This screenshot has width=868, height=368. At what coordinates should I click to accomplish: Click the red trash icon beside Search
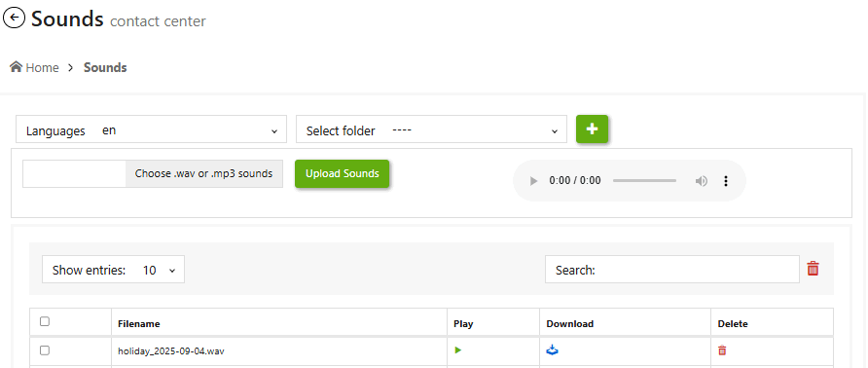coord(813,269)
